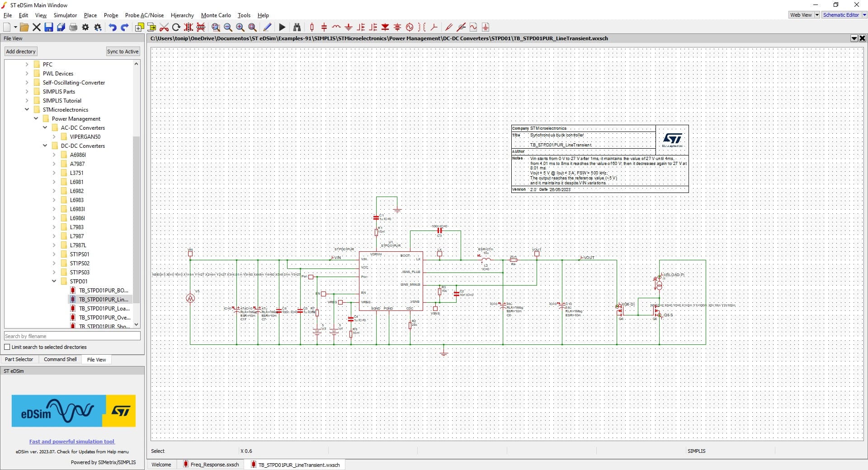Screen dimensions: 868x470
Task: Enable Limit search to selected directories
Action: tap(7, 347)
